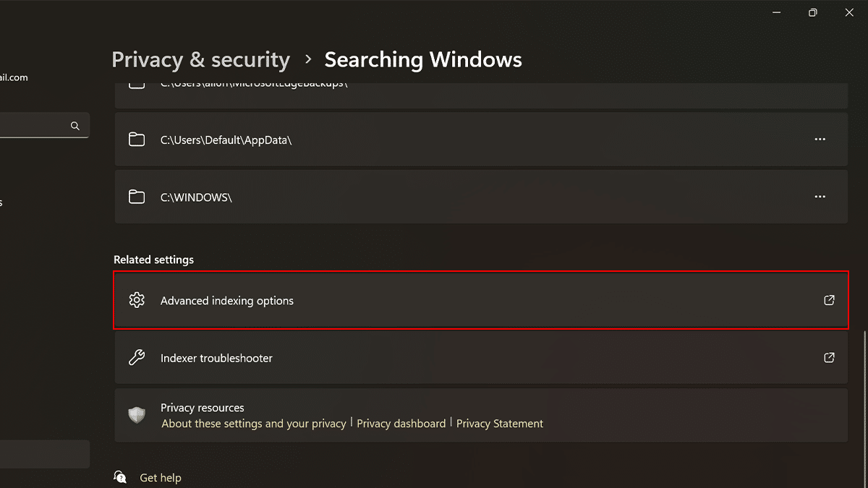Open About these settings and your privacy
868x488 pixels.
click(254, 424)
